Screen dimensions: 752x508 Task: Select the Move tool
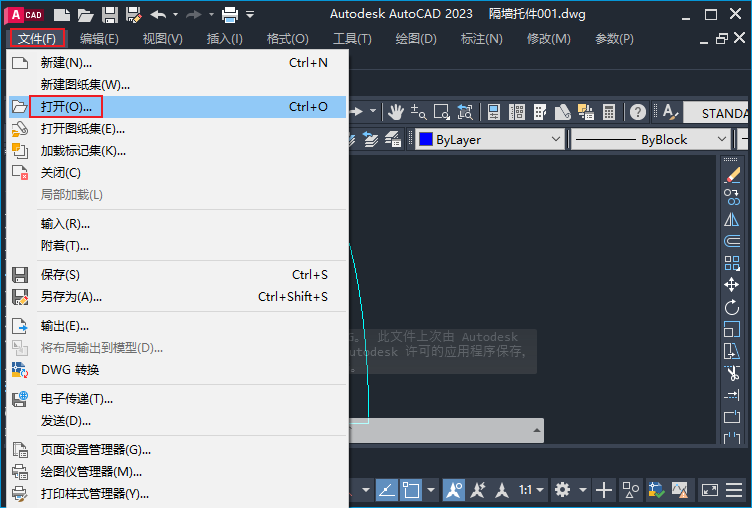732,285
